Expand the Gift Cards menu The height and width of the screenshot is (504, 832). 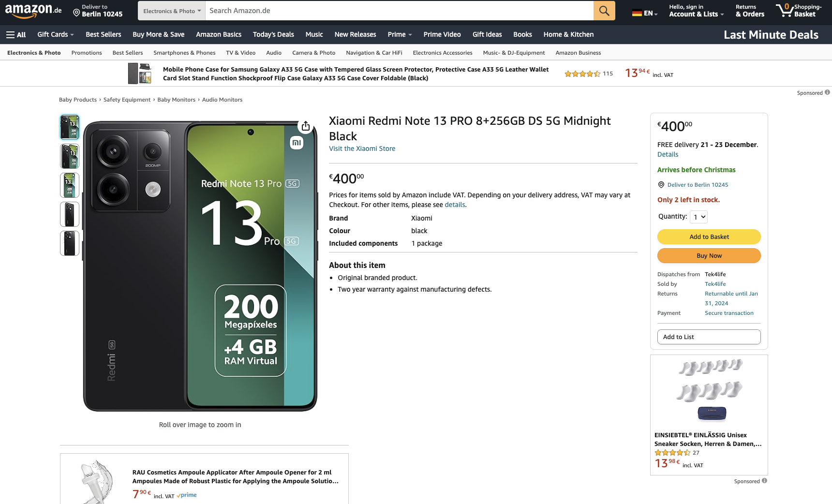point(56,35)
